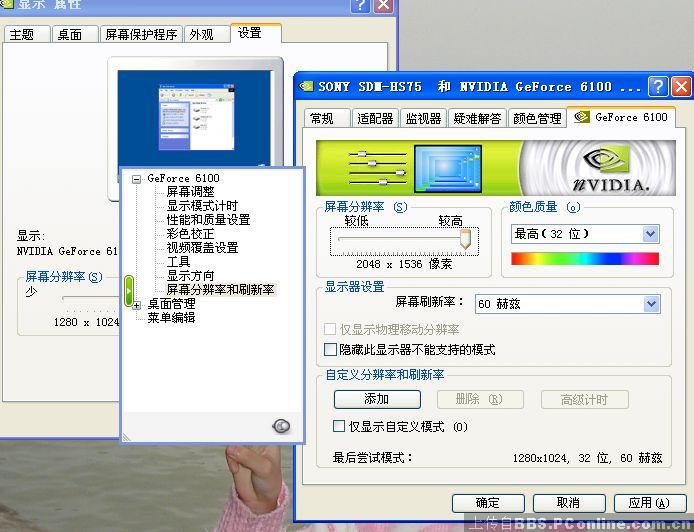This screenshot has height=532, width=694.
Task: Toggle 仅显示自定义模式 checkbox
Action: [339, 426]
